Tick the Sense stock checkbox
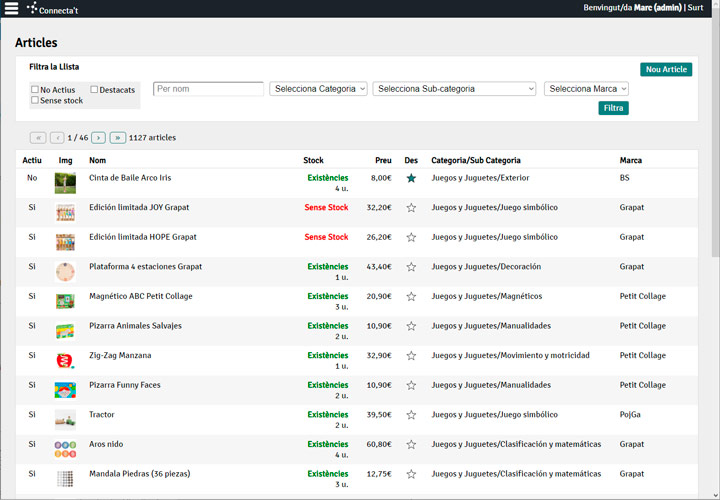The image size is (720, 500). (35, 100)
